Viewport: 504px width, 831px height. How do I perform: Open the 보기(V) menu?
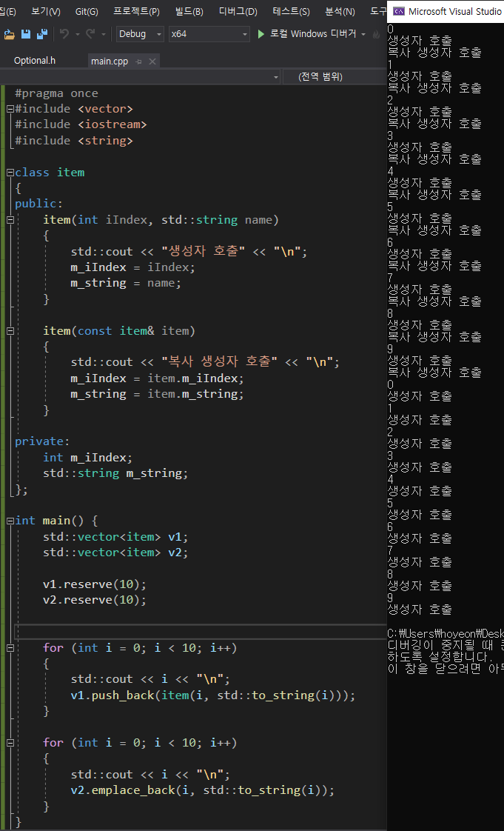click(x=46, y=11)
